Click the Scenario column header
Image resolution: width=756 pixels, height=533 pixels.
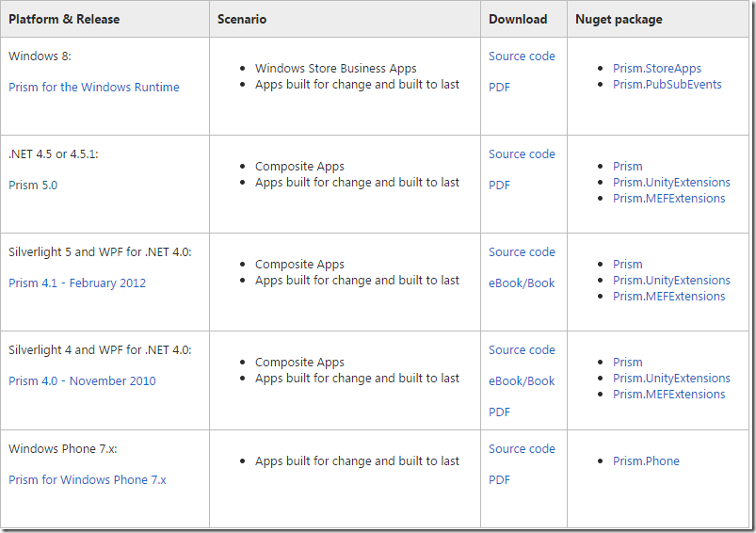[242, 19]
